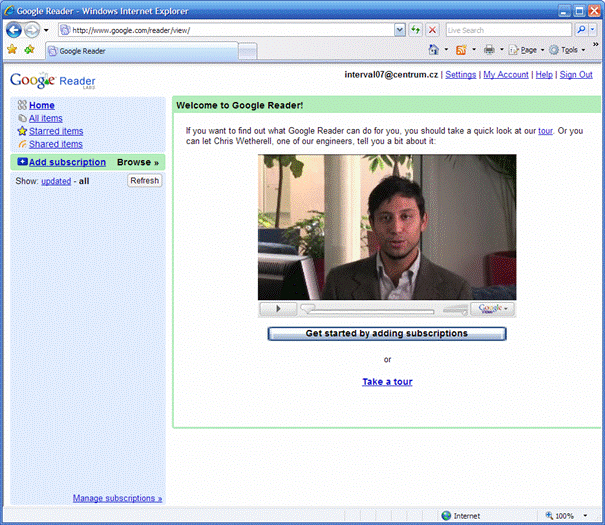Click the All items sidebar icon
Viewport: 605px width, 525px height.
tap(22, 118)
